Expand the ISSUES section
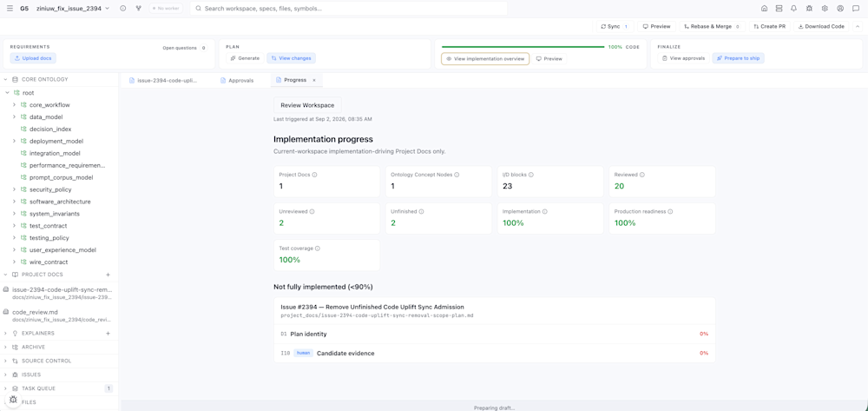This screenshot has width=868, height=411. [5, 375]
